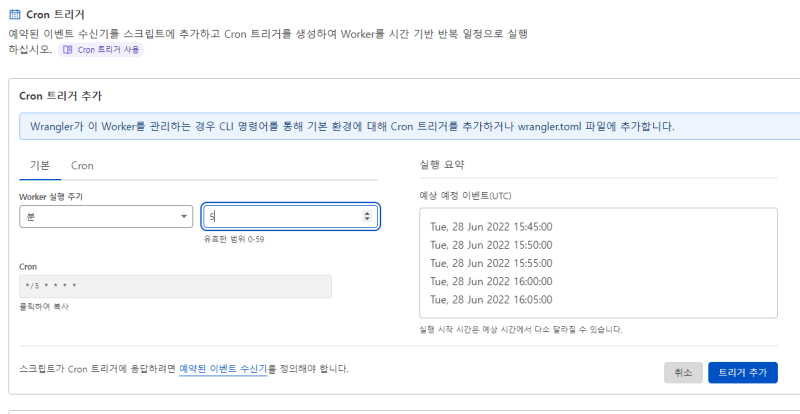The height and width of the screenshot is (414, 800).
Task: Decrease minute value with stepper down arrow
Action: [x=368, y=220]
